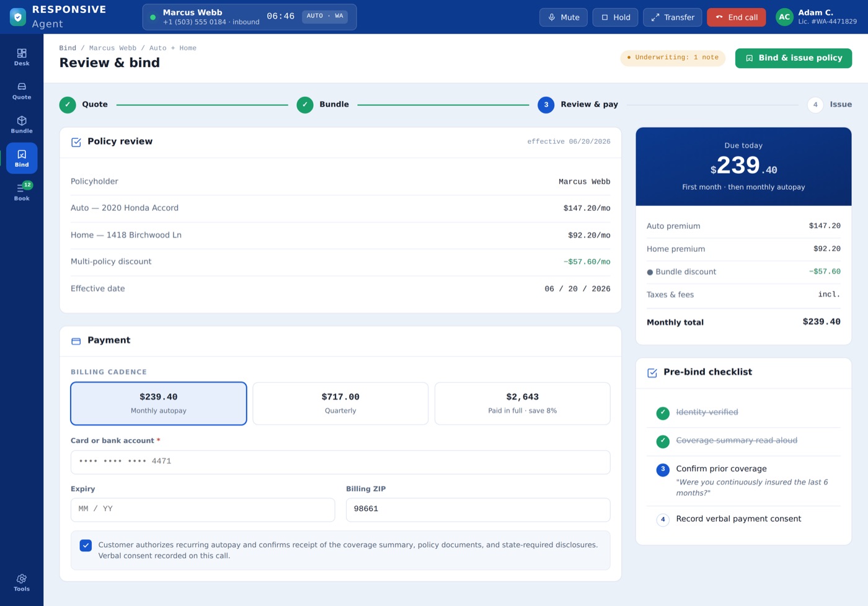Click the Taxes & fees incl. value
The width and height of the screenshot is (868, 606).
[x=830, y=295]
